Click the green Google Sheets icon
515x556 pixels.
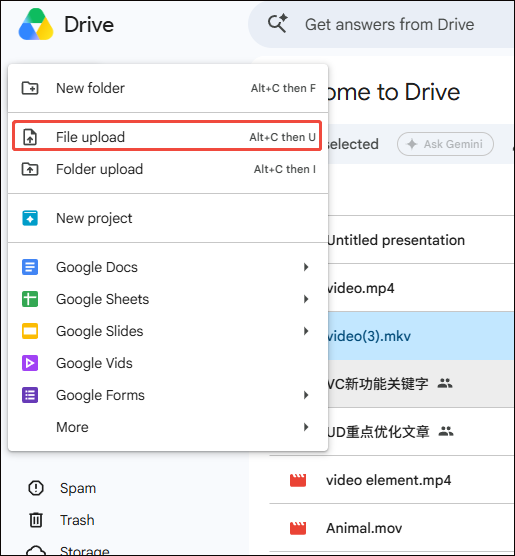pos(30,299)
